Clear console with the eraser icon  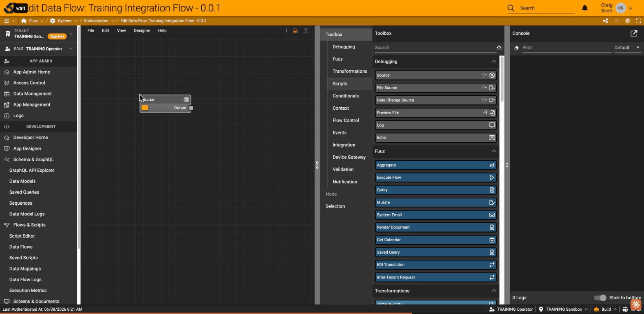click(x=516, y=48)
